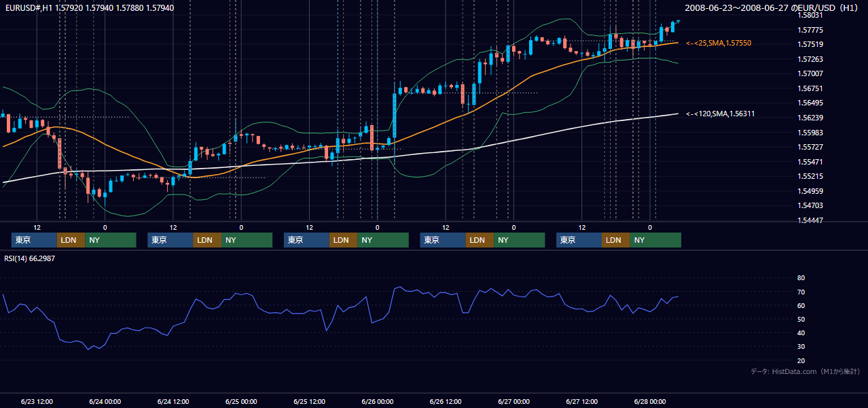This screenshot has height=408, width=868.
Task: Click the 6/26 00:00 date label
Action: 378,401
